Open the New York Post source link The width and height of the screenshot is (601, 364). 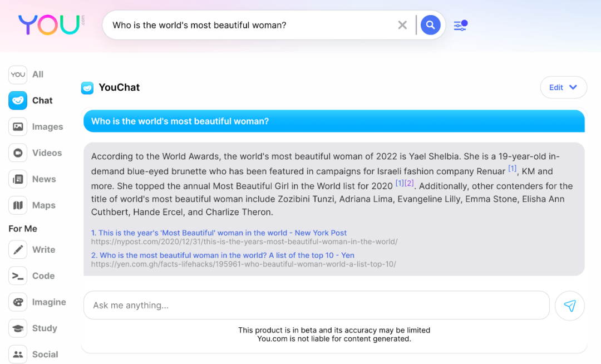[x=219, y=233]
